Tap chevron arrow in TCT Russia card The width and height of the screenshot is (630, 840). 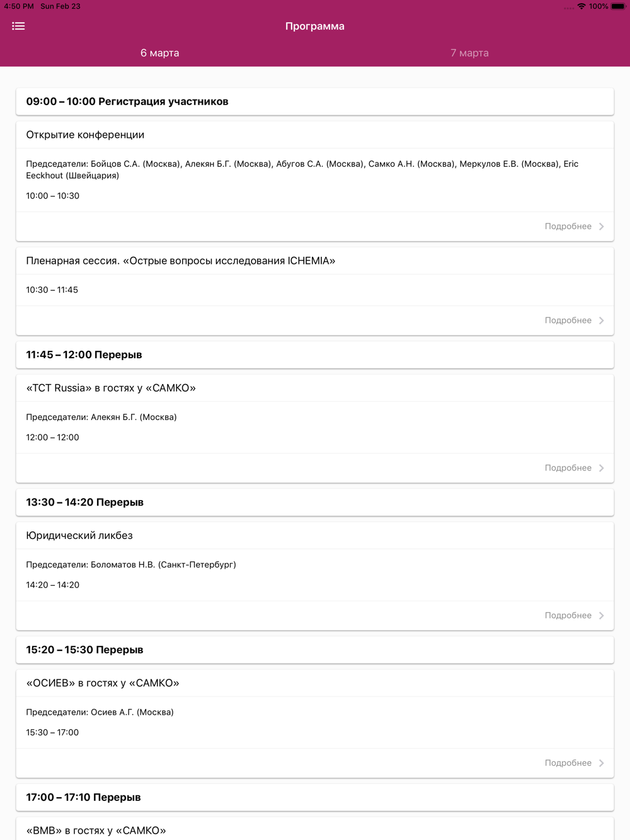tap(602, 468)
